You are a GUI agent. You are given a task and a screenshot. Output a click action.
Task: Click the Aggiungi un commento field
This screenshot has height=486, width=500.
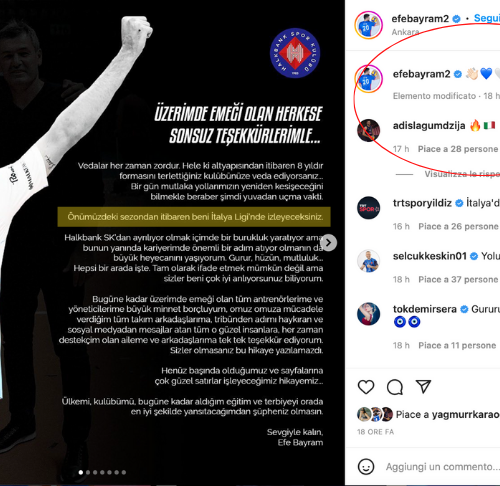(x=443, y=467)
